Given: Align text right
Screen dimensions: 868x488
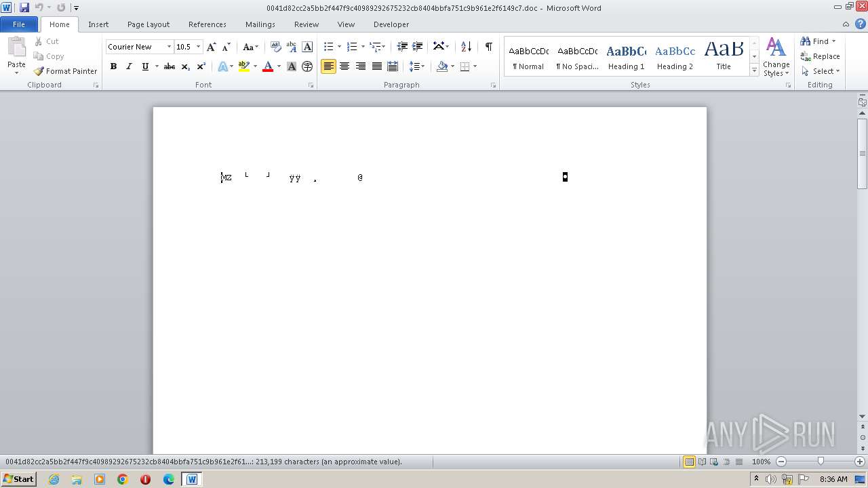Looking at the screenshot, I should 360,66.
